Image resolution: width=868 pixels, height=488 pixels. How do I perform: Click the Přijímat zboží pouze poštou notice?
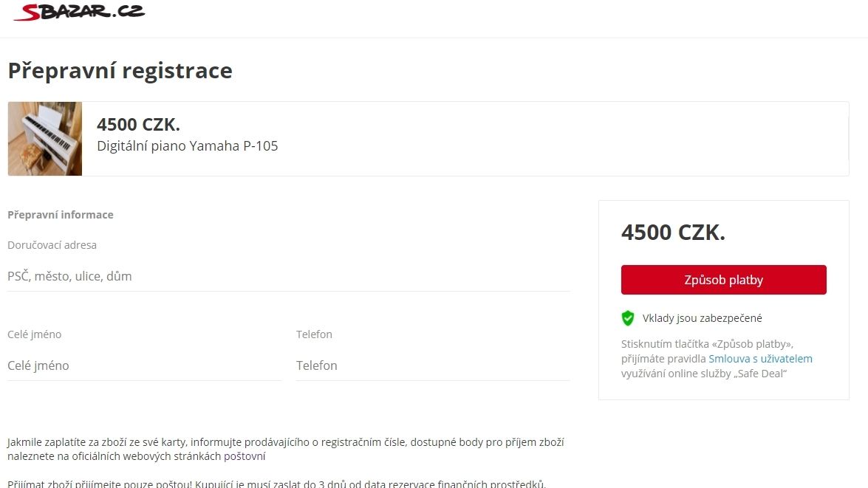pyautogui.click(x=277, y=483)
